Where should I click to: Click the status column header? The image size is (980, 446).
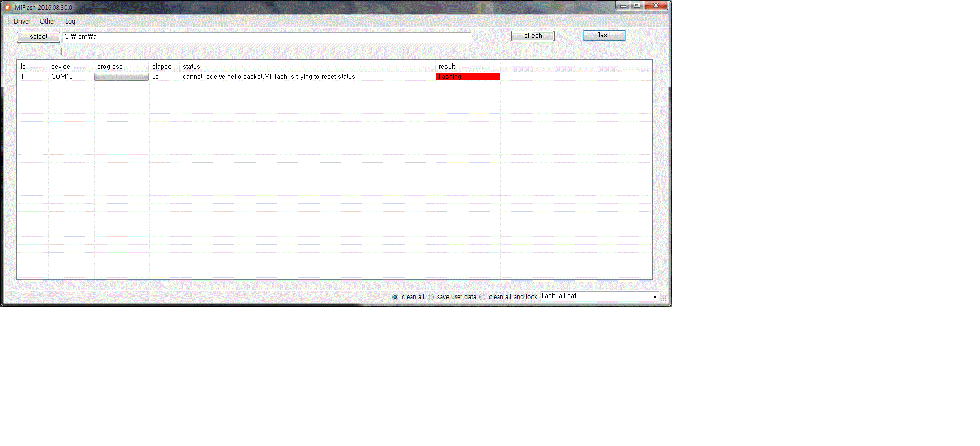[x=308, y=67]
